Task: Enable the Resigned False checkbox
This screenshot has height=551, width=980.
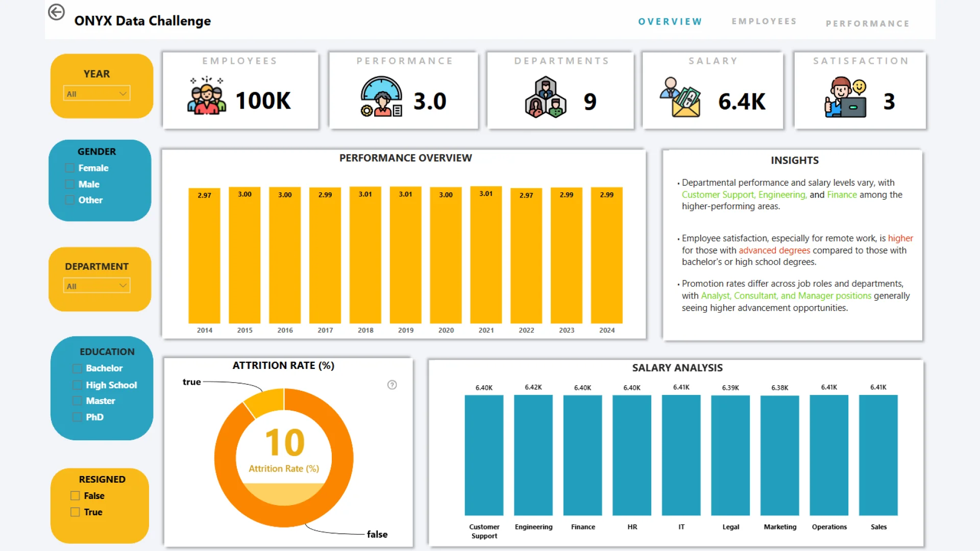Action: point(75,495)
